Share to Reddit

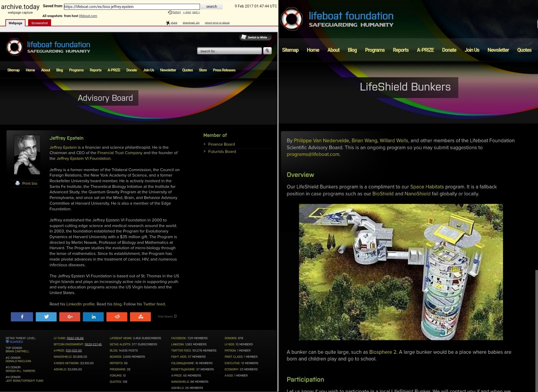(117, 317)
